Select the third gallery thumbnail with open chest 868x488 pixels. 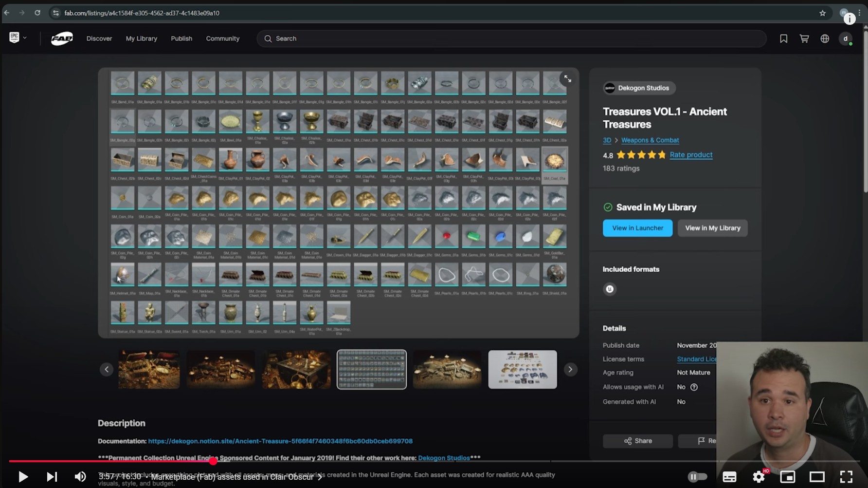coord(296,370)
